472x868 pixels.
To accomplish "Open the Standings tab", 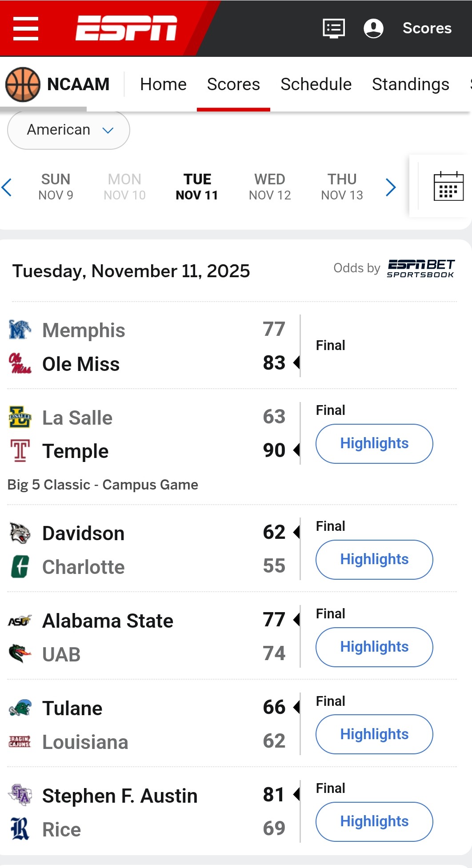I will pyautogui.click(x=410, y=84).
